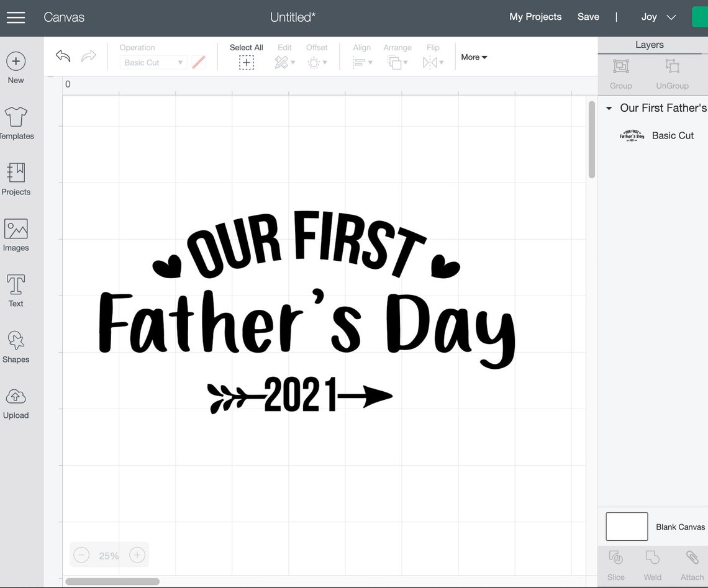Collapse the Our First Father's layer group
The width and height of the screenshot is (708, 588).
click(x=609, y=108)
